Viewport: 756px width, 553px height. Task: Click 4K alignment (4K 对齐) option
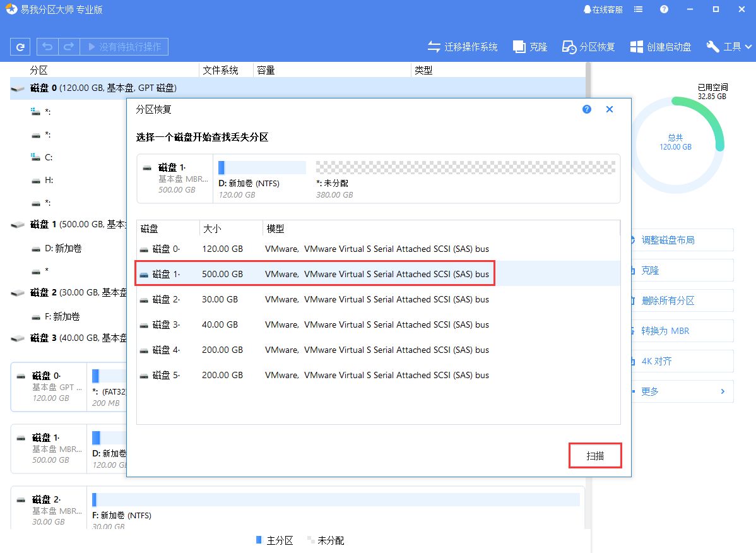(x=682, y=361)
